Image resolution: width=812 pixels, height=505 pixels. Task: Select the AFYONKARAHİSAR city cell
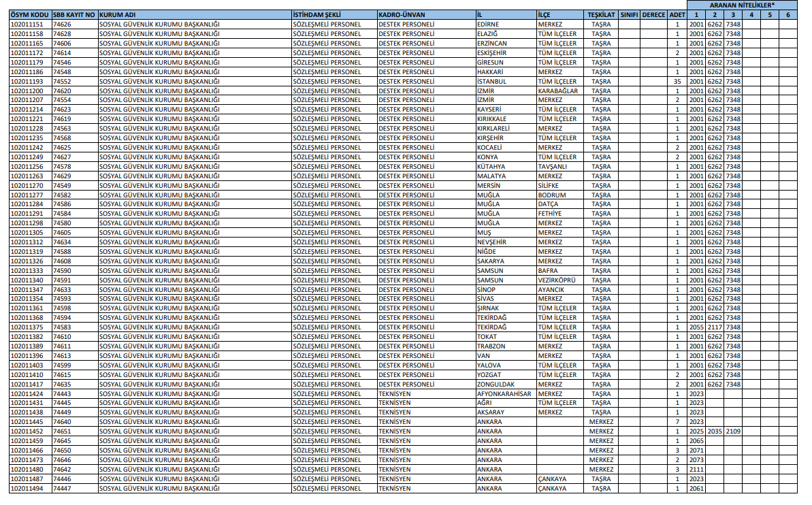point(504,393)
